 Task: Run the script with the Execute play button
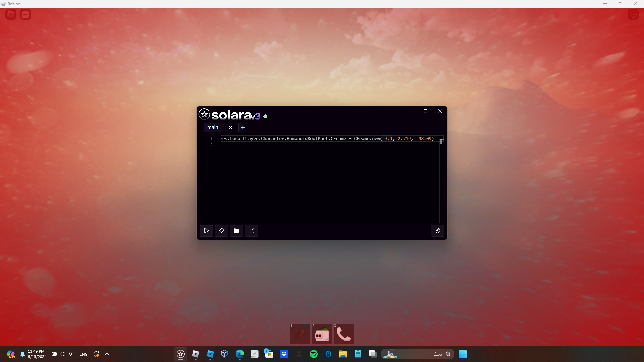[206, 231]
